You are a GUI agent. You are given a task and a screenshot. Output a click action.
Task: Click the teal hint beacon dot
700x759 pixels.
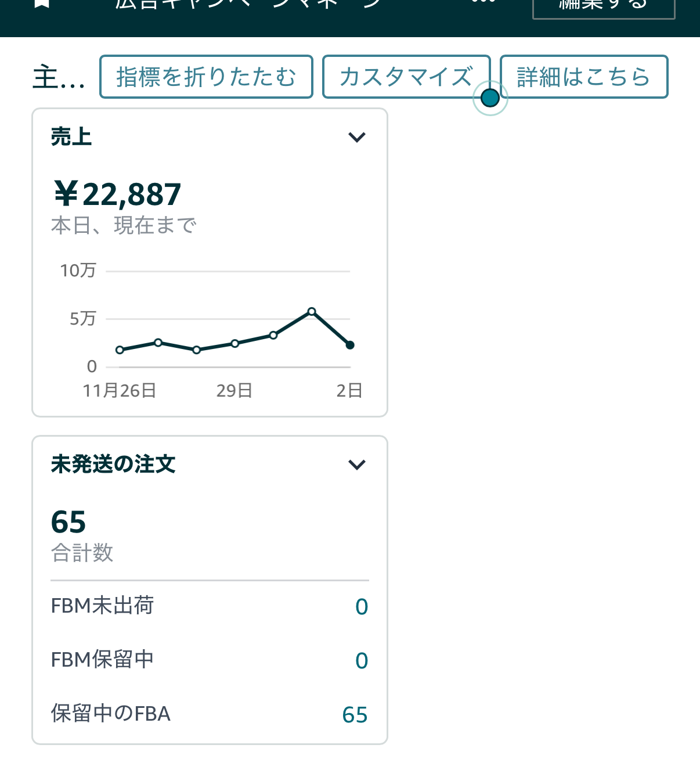(490, 98)
